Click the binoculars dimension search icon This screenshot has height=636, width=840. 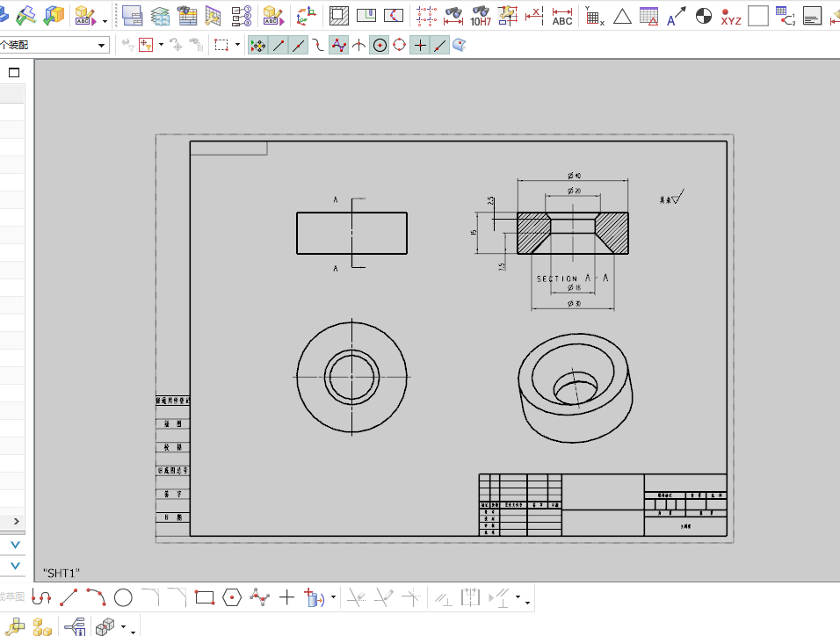tap(453, 16)
